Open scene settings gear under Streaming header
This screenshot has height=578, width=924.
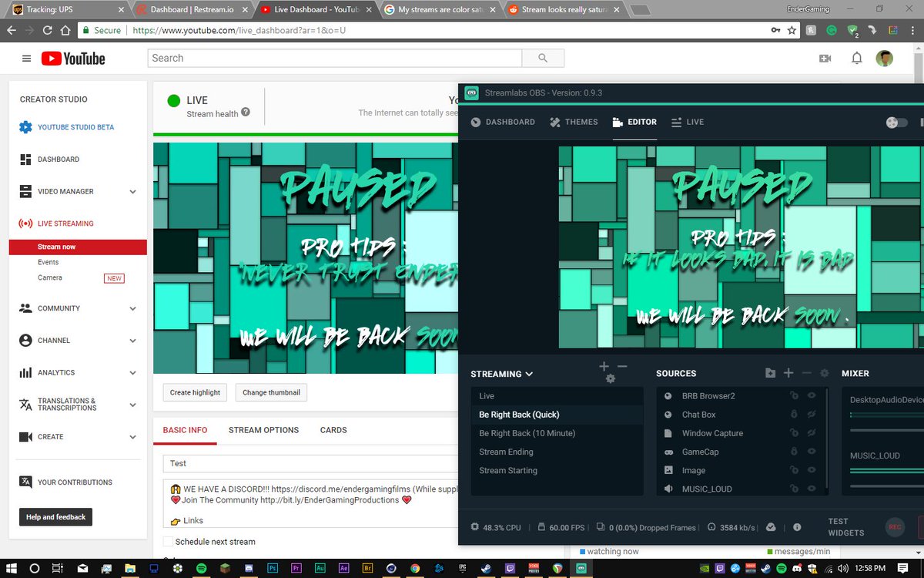tap(611, 378)
